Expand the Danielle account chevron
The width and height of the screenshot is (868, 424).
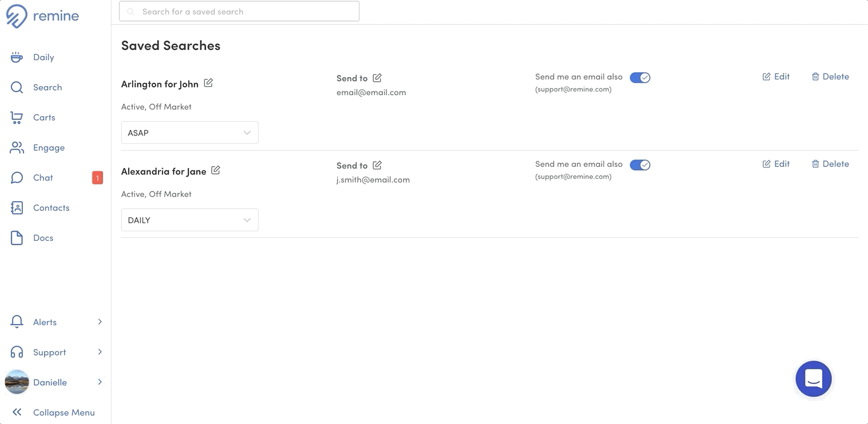coord(100,382)
